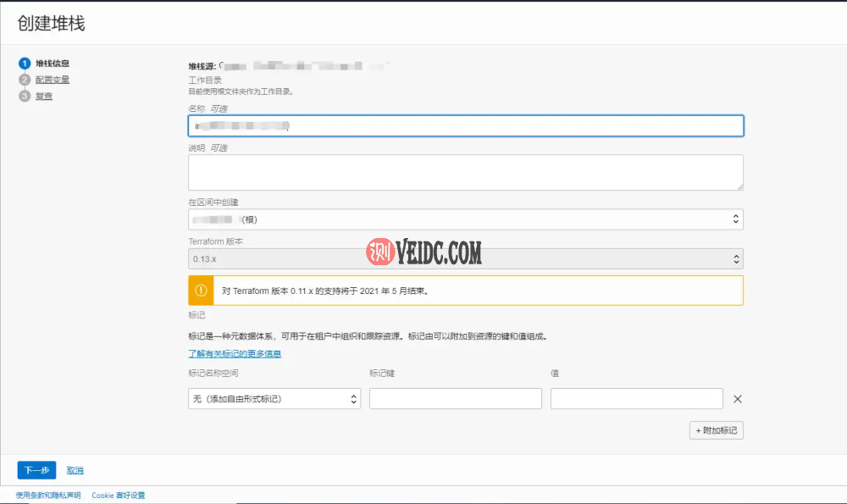
Task: Open the 配置变量 step
Action: click(x=53, y=80)
